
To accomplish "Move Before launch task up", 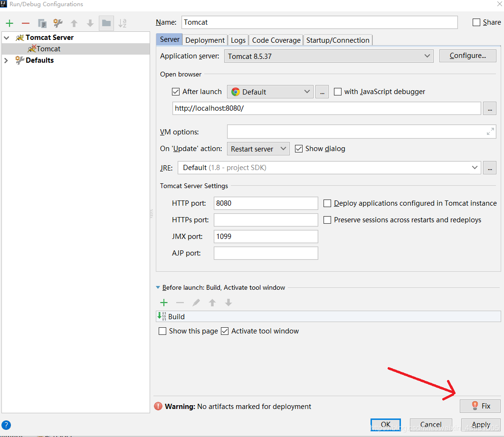I will coord(212,303).
